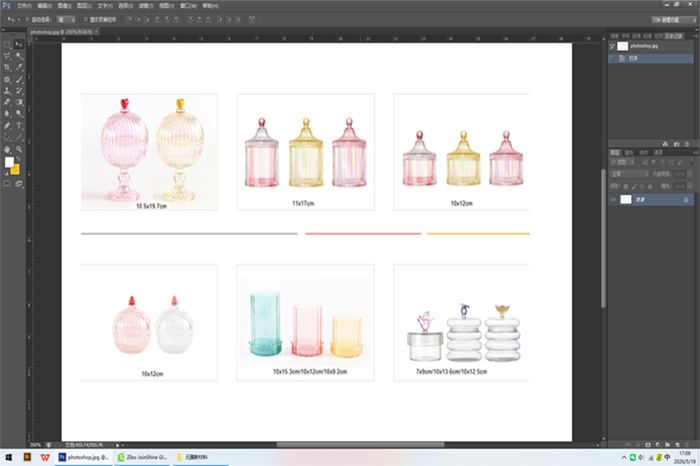Open the History panel flyout menu
This screenshot has height=466, width=700.
tap(695, 36)
